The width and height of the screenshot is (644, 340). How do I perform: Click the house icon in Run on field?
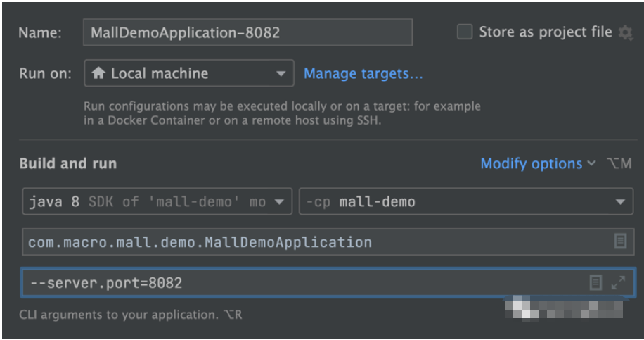99,73
